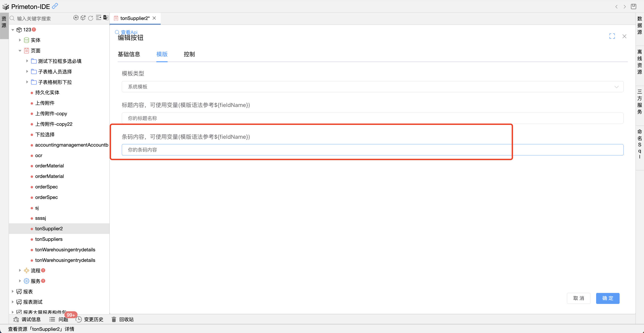Click the 你的标题名称 title input field
The image size is (644, 333).
(x=372, y=118)
